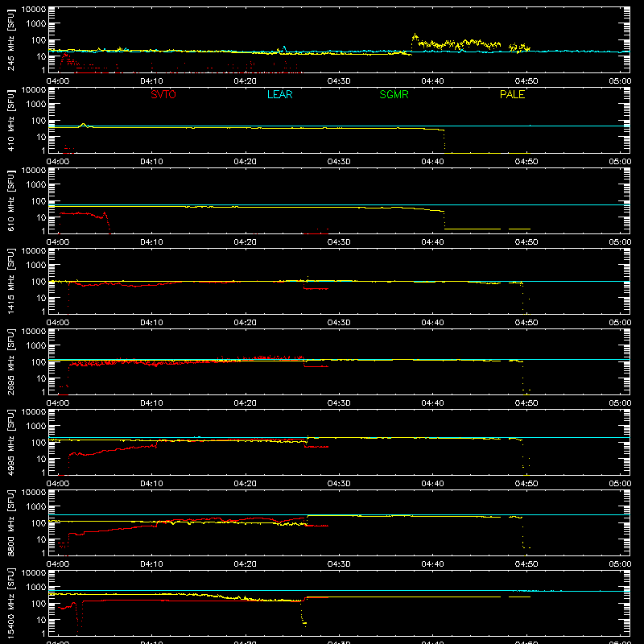Click the yellow PALE station legend label

(512, 94)
